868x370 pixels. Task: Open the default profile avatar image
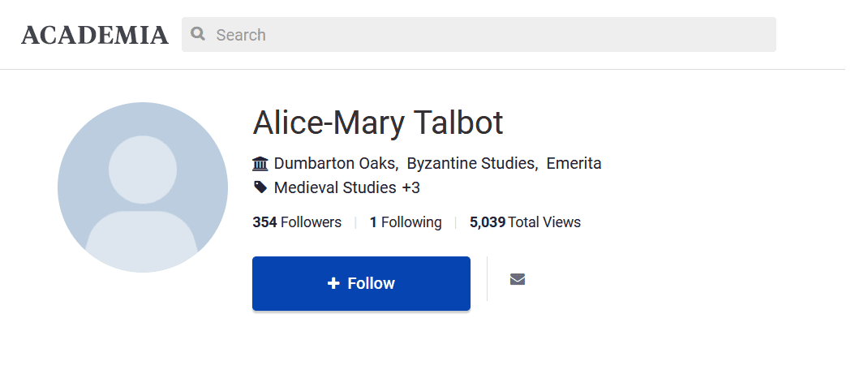point(143,187)
